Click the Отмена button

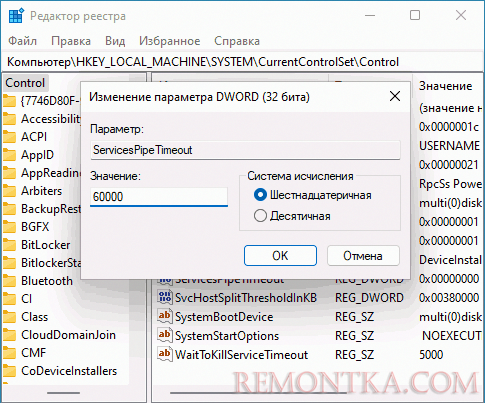363,256
